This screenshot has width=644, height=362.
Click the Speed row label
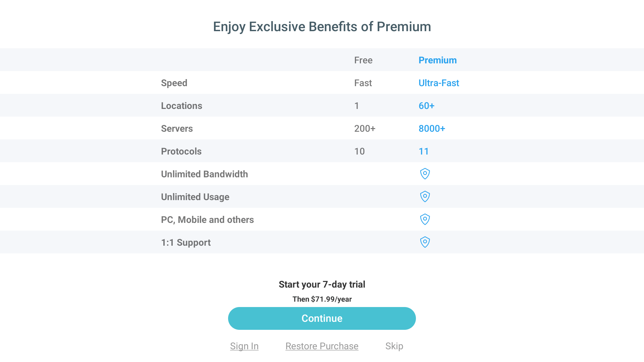tap(174, 83)
